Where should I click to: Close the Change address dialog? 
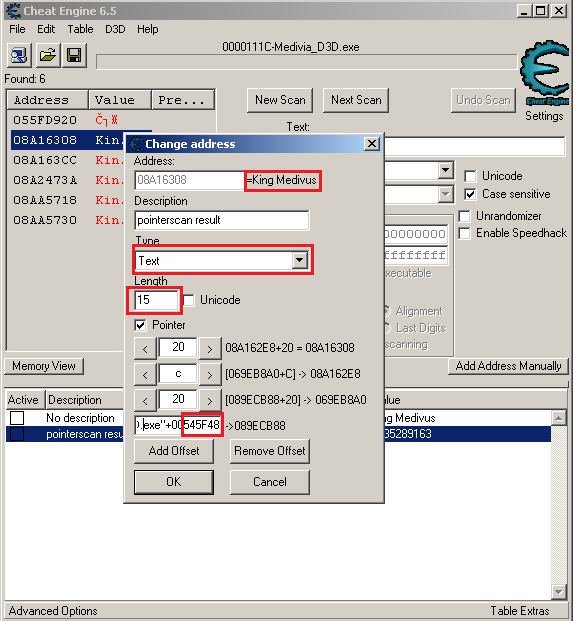[372, 143]
